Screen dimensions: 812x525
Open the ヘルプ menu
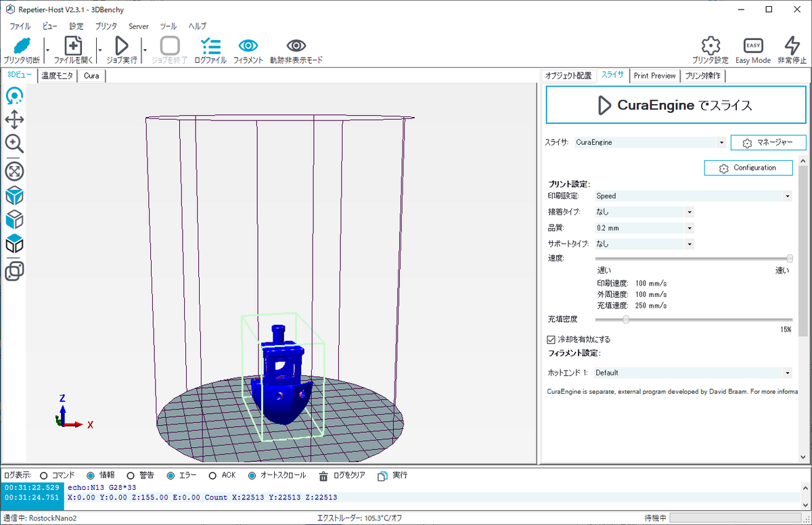(x=198, y=26)
